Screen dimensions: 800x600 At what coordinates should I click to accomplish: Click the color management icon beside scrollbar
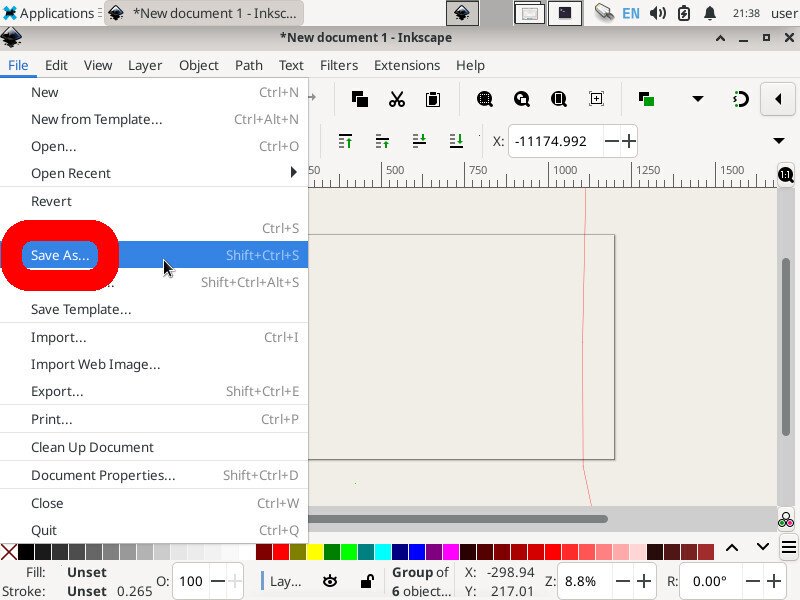click(786, 520)
